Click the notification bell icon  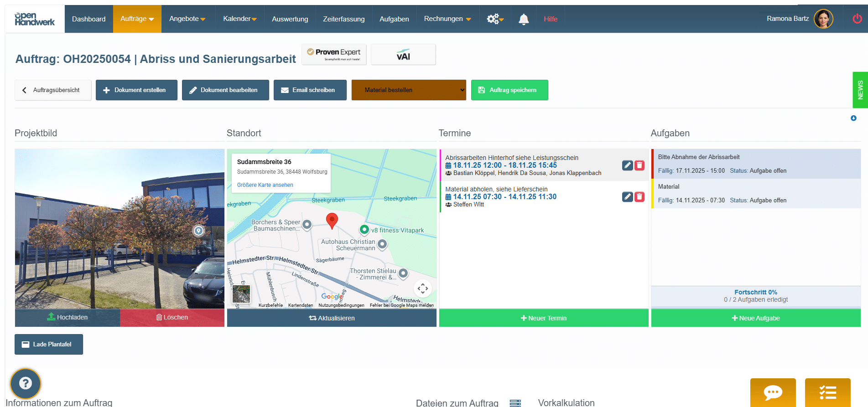(524, 19)
